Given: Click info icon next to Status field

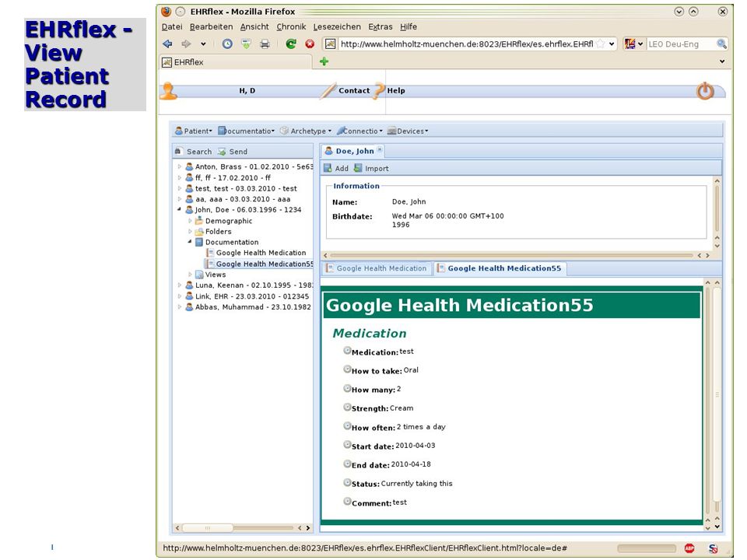Looking at the screenshot, I should pyautogui.click(x=347, y=482).
